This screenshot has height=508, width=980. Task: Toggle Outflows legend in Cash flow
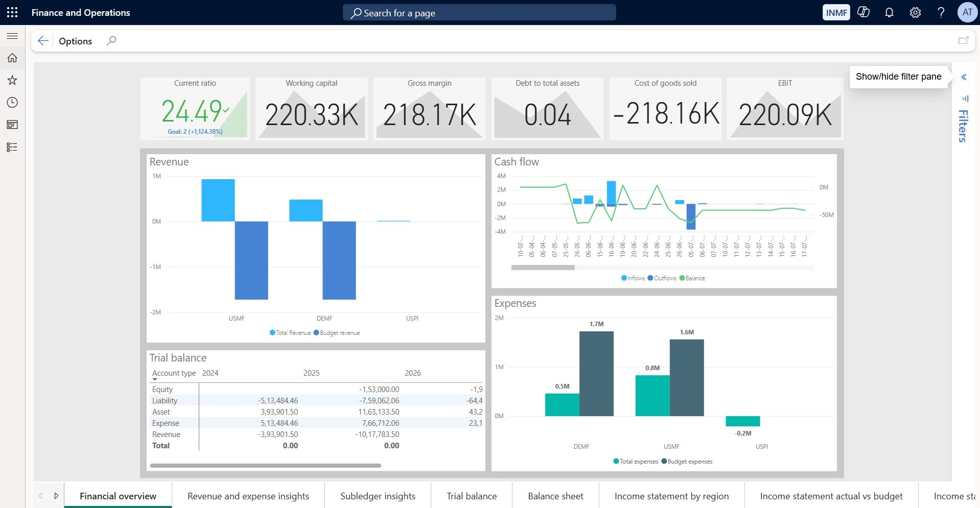pyautogui.click(x=662, y=278)
